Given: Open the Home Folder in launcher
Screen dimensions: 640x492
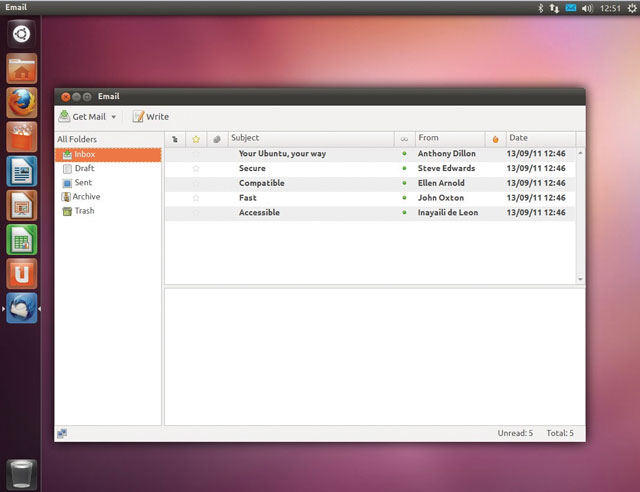Looking at the screenshot, I should (x=22, y=68).
